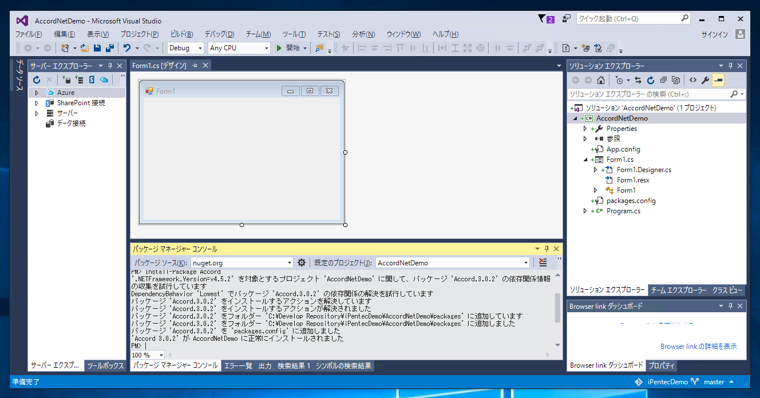Click the New Project toolbar icon
760x398 pixels.
[x=64, y=48]
